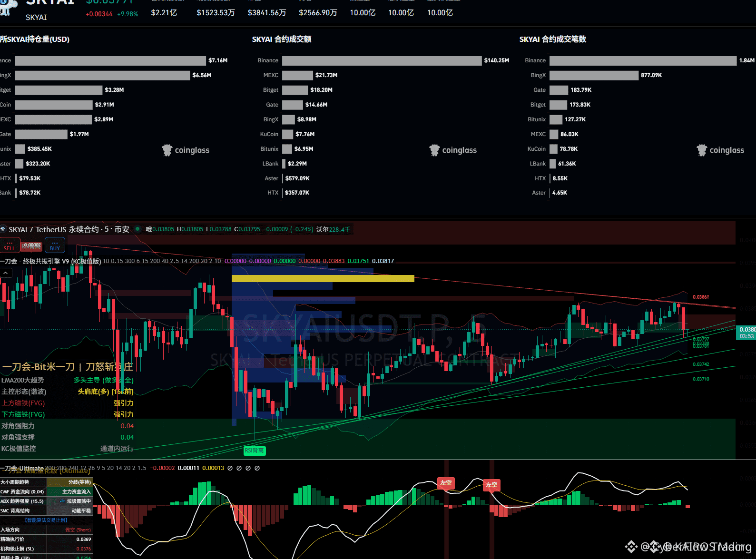Click the BUY order button

55,245
